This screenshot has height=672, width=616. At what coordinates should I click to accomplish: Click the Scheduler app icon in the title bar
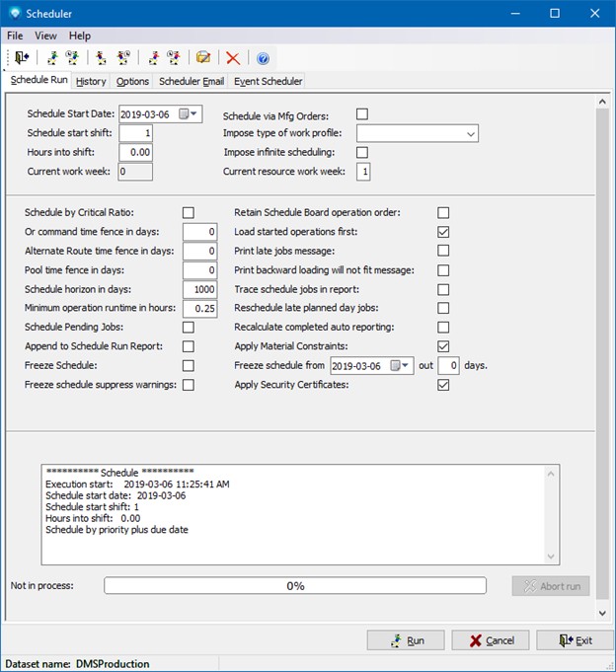pos(15,13)
